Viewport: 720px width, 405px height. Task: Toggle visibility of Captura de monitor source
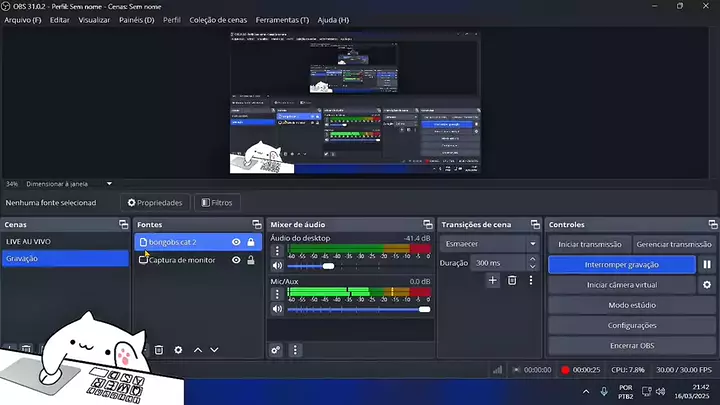point(236,260)
